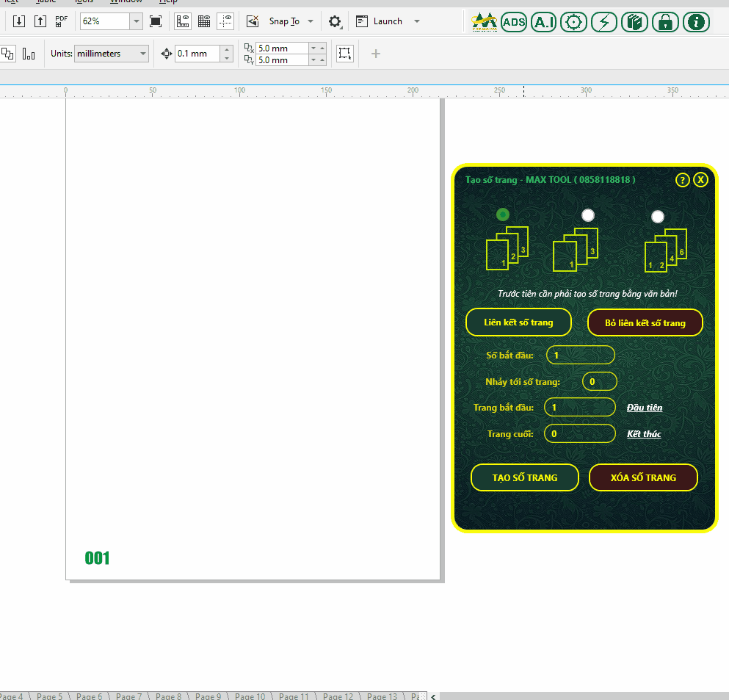Click the green A.I plugin icon
The height and width of the screenshot is (700, 729).
point(544,22)
